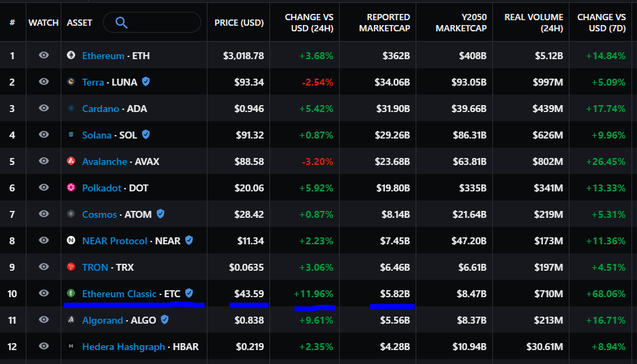The height and width of the screenshot is (364, 637).
Task: Toggle watch eye for Solana
Action: tap(44, 134)
